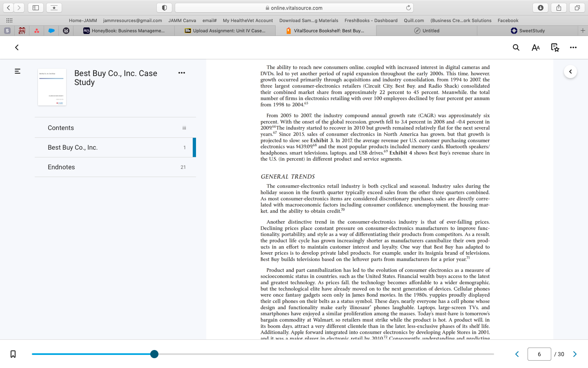
Task: Click the privacy shield icon
Action: click(164, 8)
